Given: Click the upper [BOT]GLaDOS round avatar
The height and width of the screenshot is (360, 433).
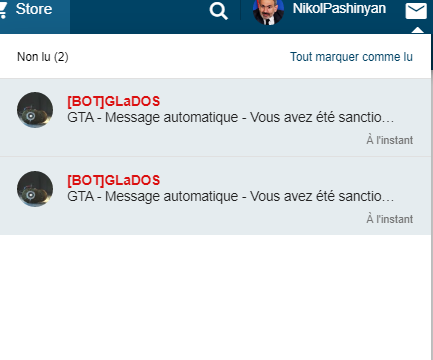Looking at the screenshot, I should (35, 110).
